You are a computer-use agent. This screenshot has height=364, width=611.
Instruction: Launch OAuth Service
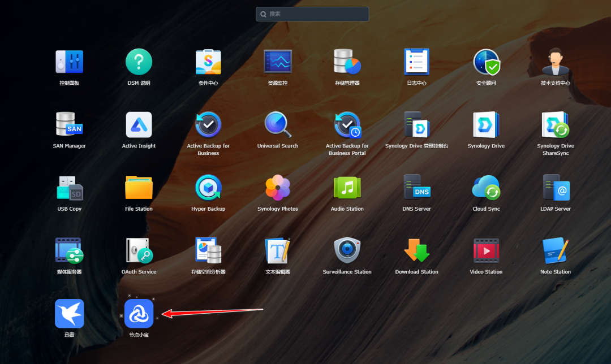click(x=139, y=251)
